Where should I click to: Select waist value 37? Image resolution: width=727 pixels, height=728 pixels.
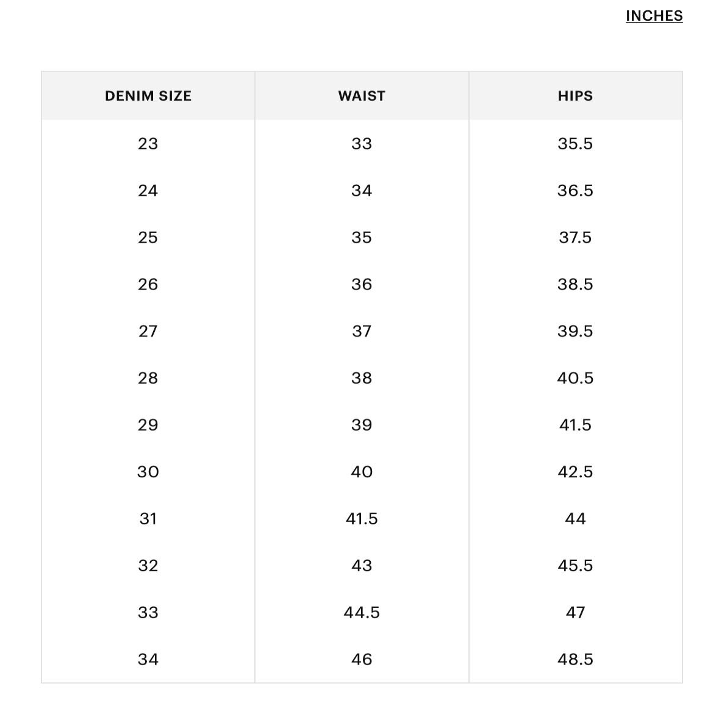(362, 331)
